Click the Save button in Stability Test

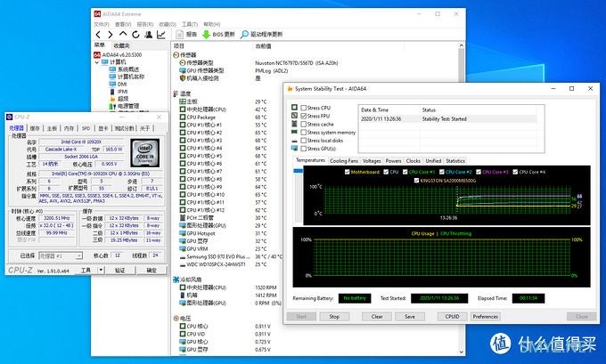click(x=410, y=317)
